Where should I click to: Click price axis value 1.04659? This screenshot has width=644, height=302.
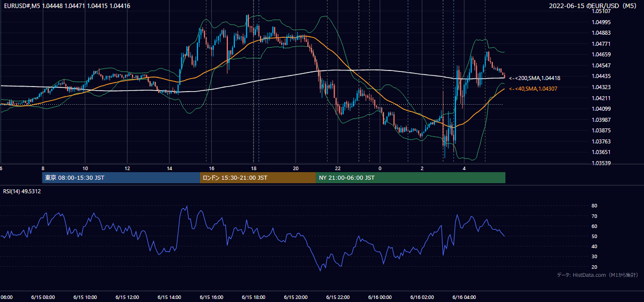click(602, 54)
